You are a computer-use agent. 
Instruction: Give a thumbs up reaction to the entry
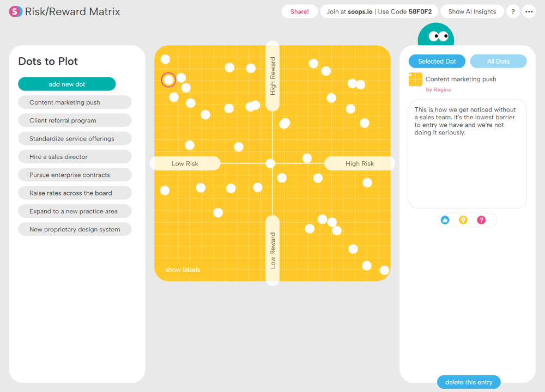tap(445, 220)
